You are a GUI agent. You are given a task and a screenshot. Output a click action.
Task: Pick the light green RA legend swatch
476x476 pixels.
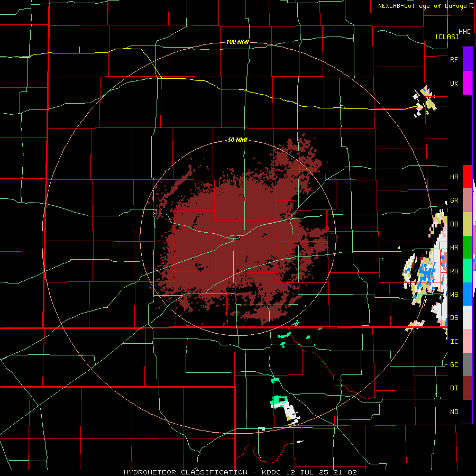pos(467,271)
